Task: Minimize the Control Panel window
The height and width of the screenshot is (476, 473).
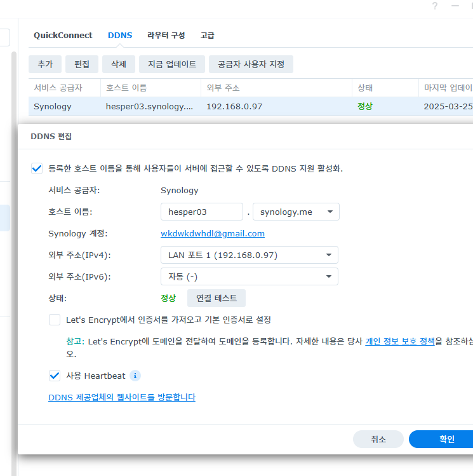Action: pos(455,6)
